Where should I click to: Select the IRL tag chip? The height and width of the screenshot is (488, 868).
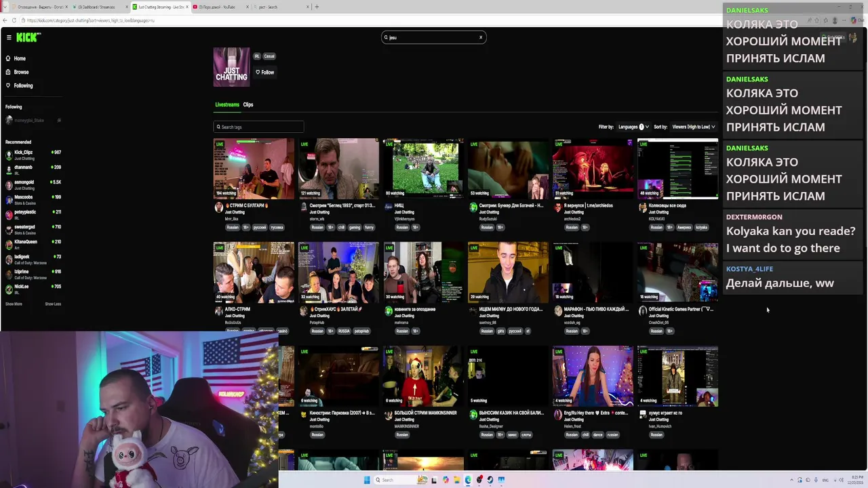click(x=258, y=56)
